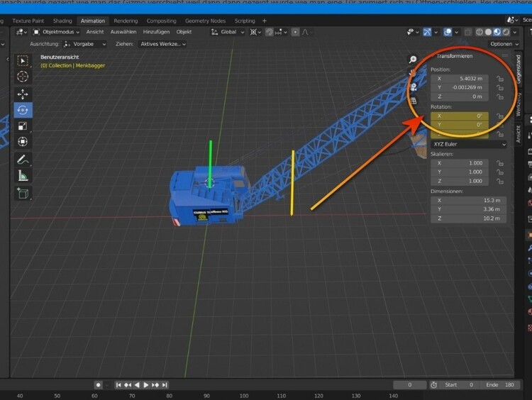Click the Add Cube tool

[x=23, y=193]
